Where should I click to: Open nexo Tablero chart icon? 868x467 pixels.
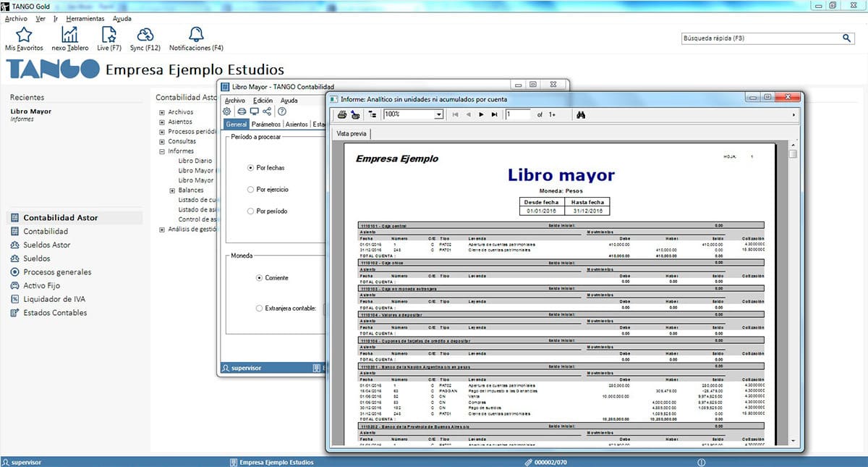coord(70,35)
